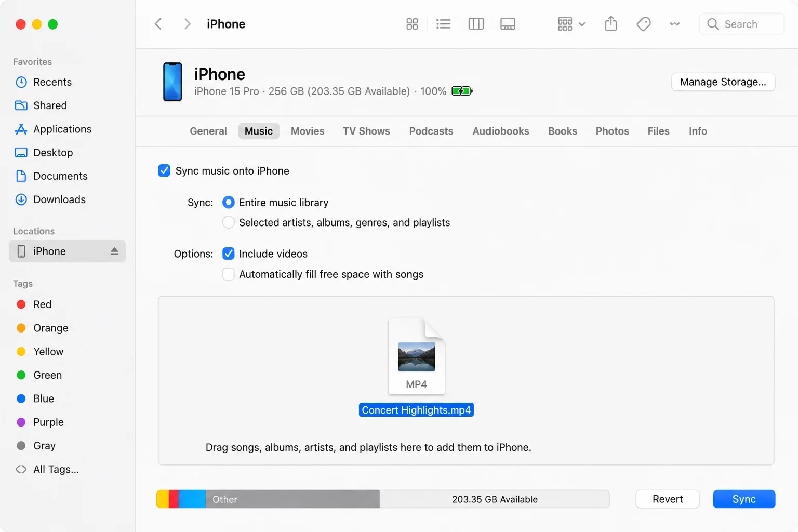The height and width of the screenshot is (532, 798).
Task: Click the Favorites sidebar heading
Action: tap(32, 62)
